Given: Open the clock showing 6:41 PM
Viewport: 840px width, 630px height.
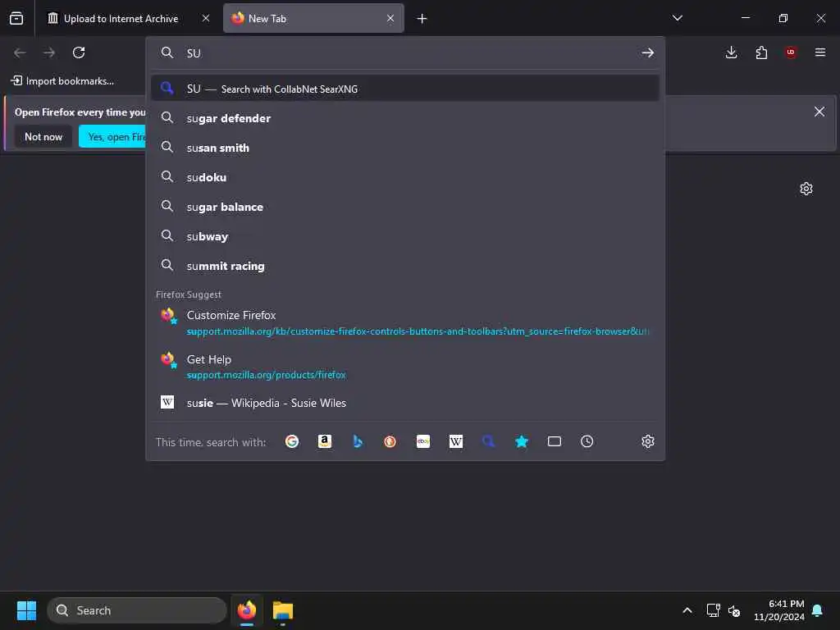Looking at the screenshot, I should point(779,610).
